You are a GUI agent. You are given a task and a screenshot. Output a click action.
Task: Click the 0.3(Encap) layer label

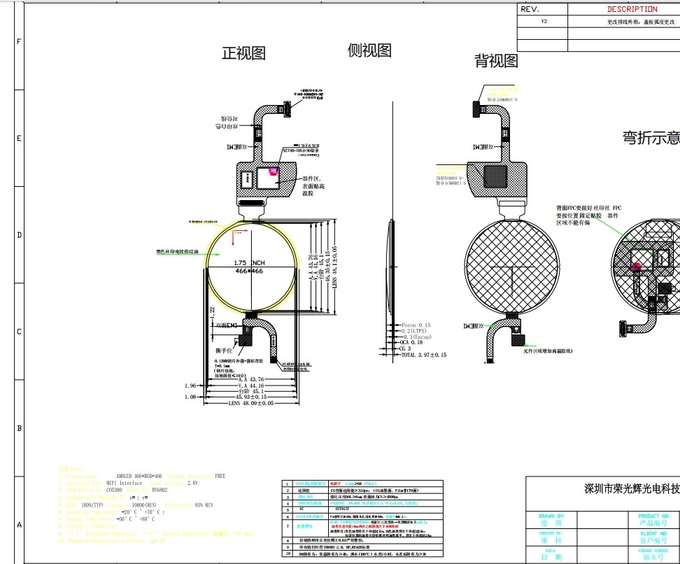tap(417, 337)
